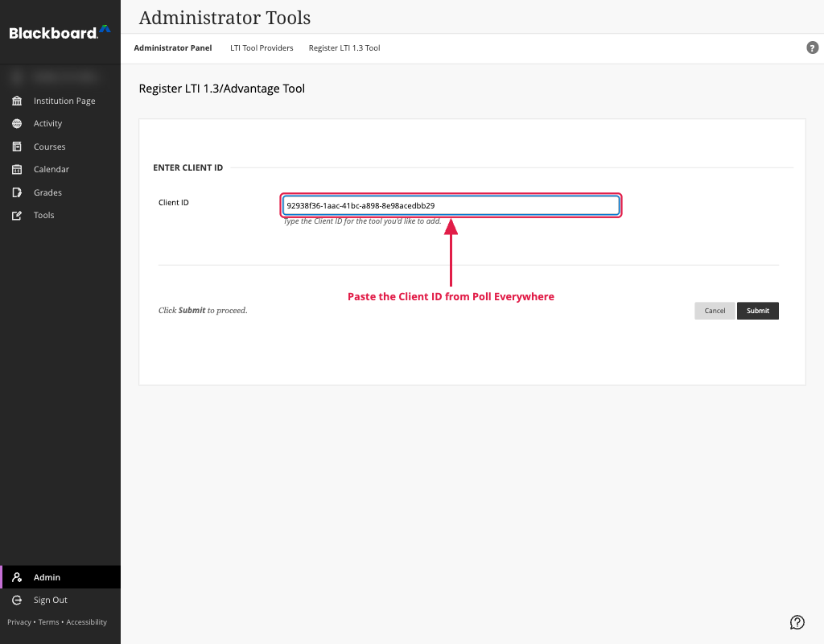Click the Tools pencil icon
Screen dimensions: 824x644
click(17, 215)
